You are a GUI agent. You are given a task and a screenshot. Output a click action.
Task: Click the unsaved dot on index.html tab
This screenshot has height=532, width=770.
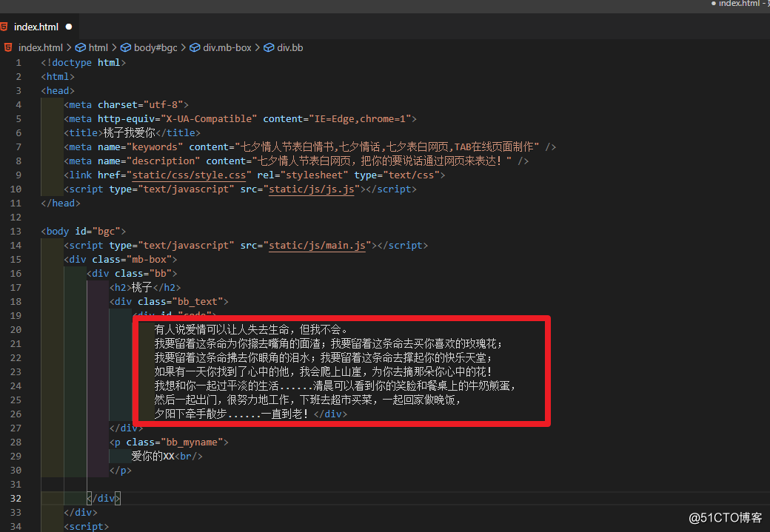tap(69, 27)
